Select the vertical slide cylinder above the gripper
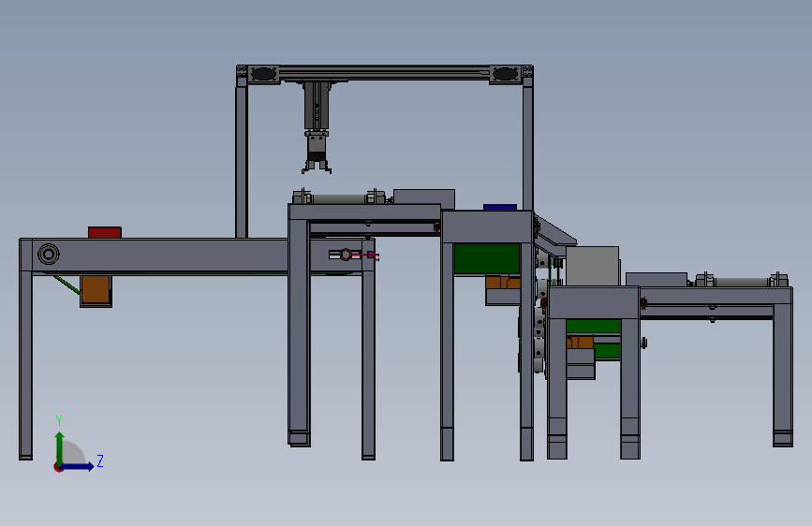 (x=316, y=106)
